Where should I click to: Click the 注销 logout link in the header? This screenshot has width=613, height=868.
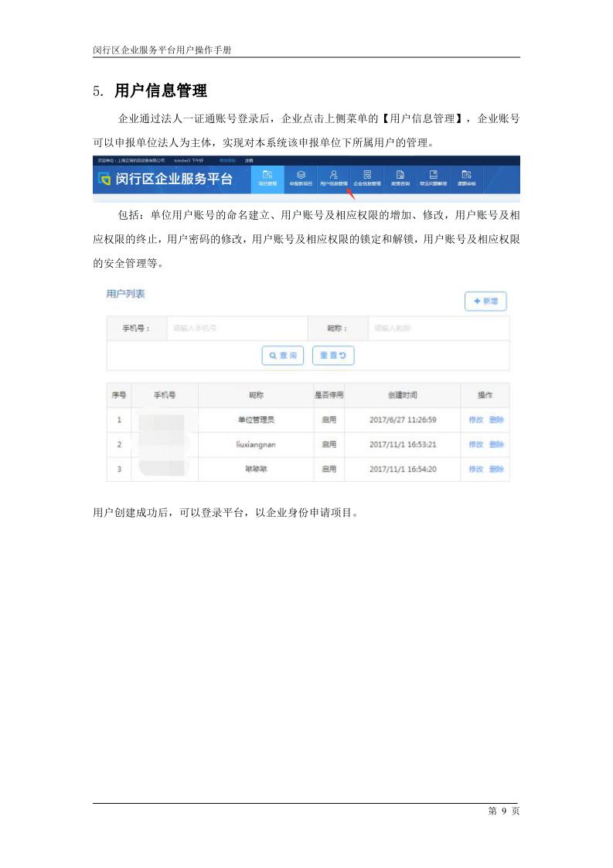click(249, 160)
